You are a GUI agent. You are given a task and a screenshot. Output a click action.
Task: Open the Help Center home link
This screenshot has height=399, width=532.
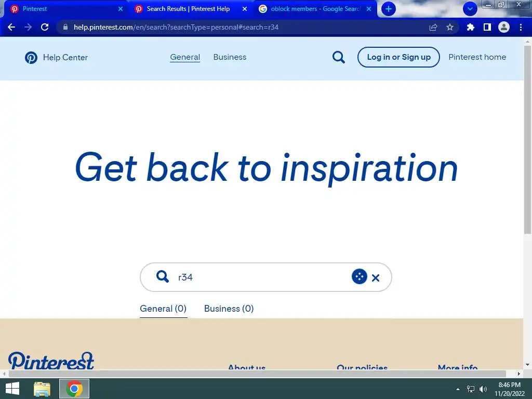65,57
